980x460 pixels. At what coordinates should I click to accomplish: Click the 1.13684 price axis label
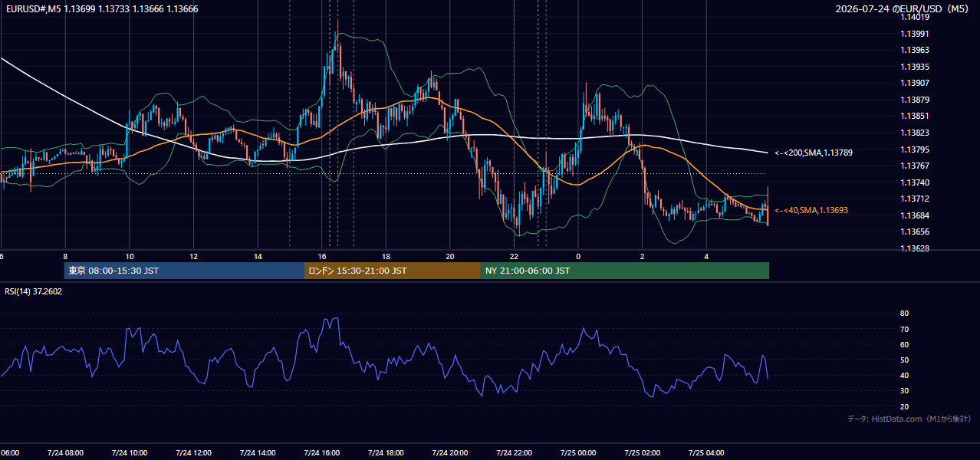pyautogui.click(x=915, y=215)
